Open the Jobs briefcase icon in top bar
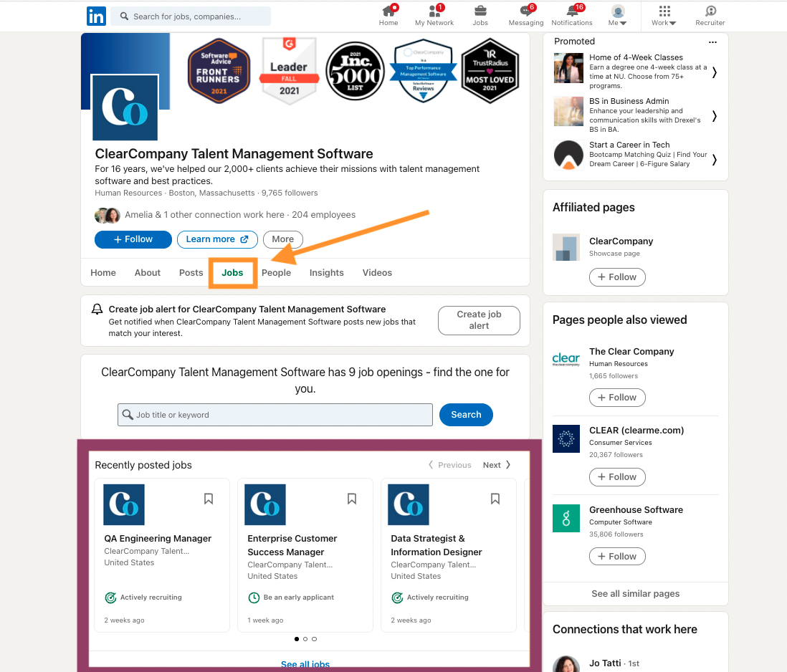The image size is (787, 672). point(480,16)
